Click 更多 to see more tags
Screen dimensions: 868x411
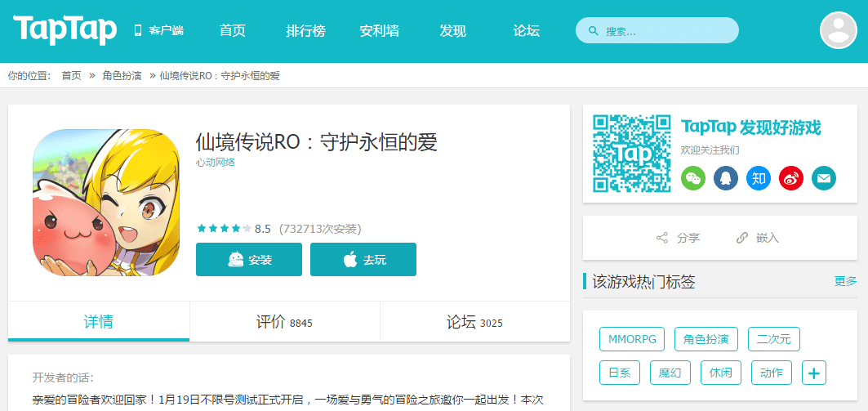pos(845,281)
